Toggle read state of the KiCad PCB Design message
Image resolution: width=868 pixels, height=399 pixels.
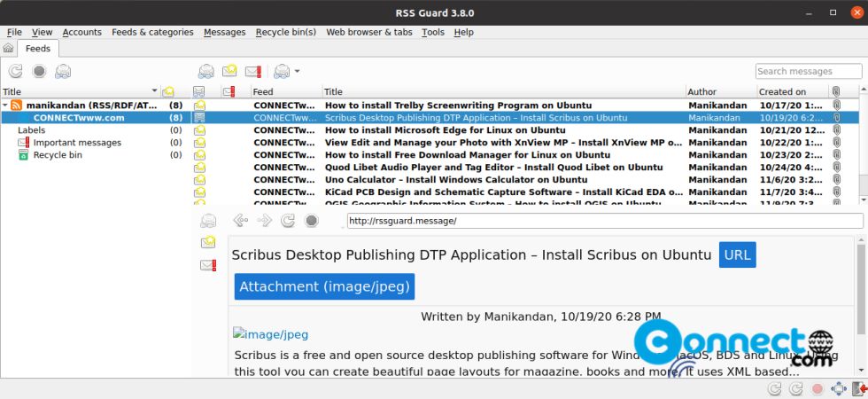pyautogui.click(x=199, y=192)
